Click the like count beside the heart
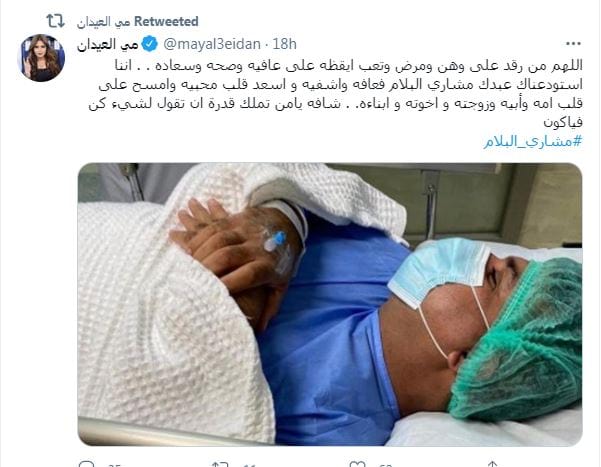601x467 pixels. click(386, 465)
